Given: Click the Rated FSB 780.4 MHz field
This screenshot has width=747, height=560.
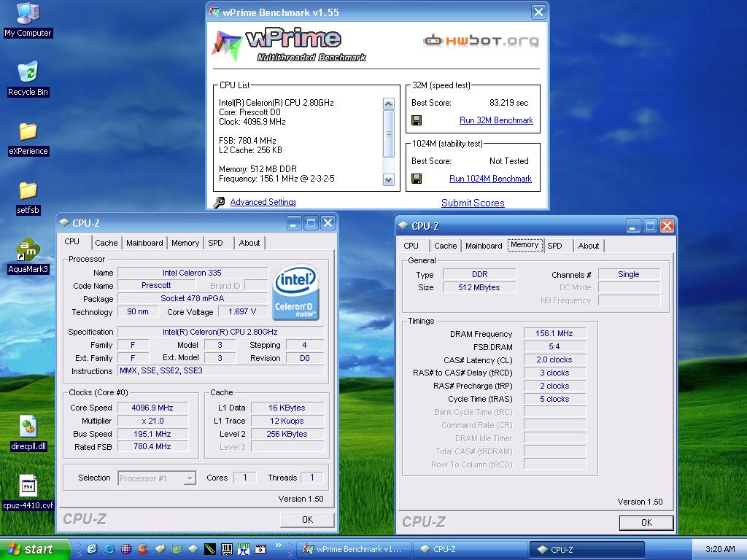Looking at the screenshot, I should pyautogui.click(x=152, y=447).
